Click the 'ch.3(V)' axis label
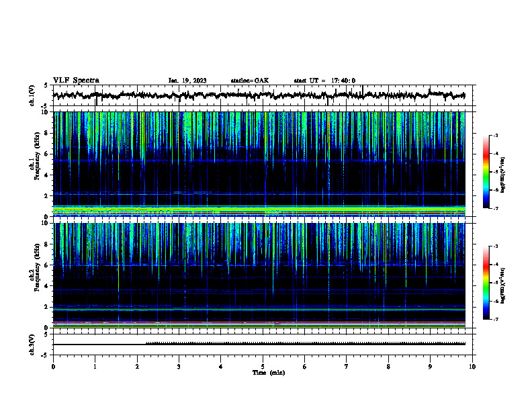Image resolution: width=532 pixels, height=411 pixels. point(32,345)
